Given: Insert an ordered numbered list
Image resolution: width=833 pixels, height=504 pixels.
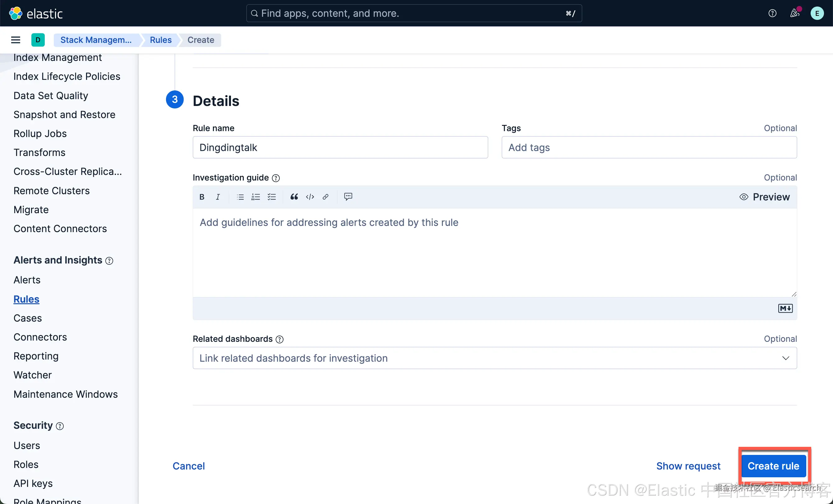Looking at the screenshot, I should coord(255,197).
